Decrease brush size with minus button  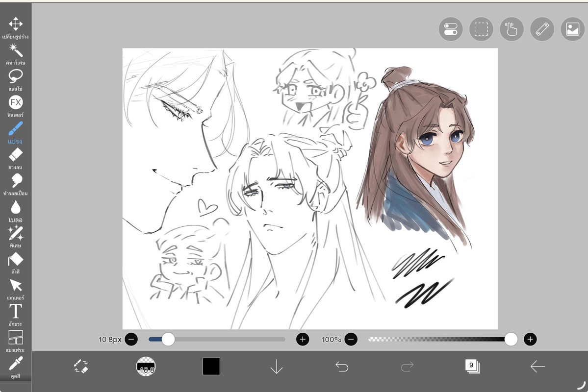pyautogui.click(x=131, y=339)
